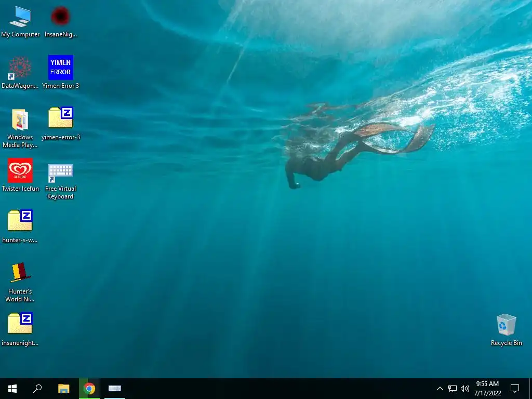Open the Windows Start menu

tap(12, 389)
